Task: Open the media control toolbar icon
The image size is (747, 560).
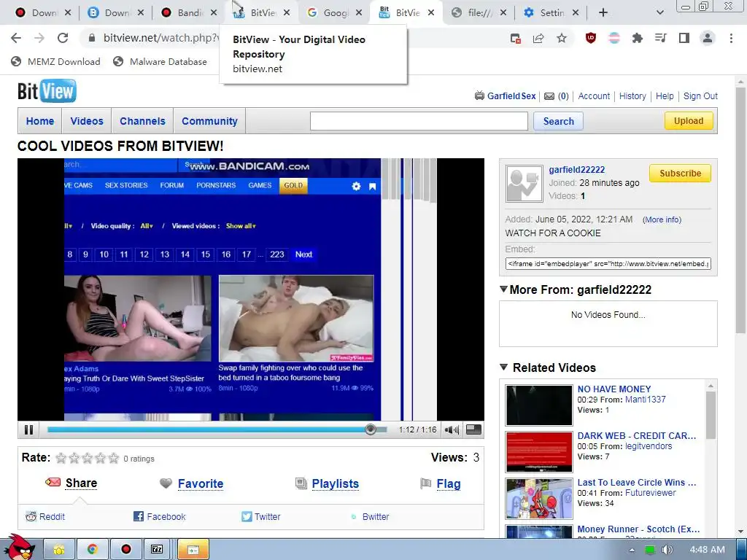Action: 660,38
